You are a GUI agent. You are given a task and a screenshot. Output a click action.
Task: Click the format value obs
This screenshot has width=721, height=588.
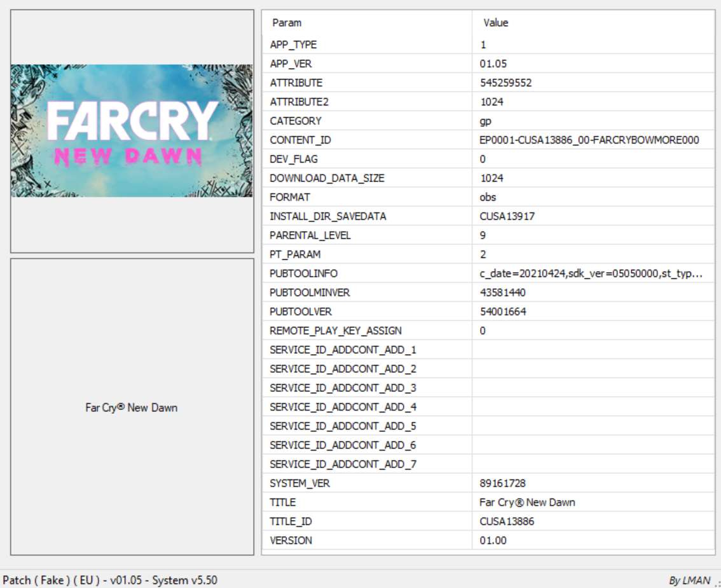pyautogui.click(x=488, y=197)
